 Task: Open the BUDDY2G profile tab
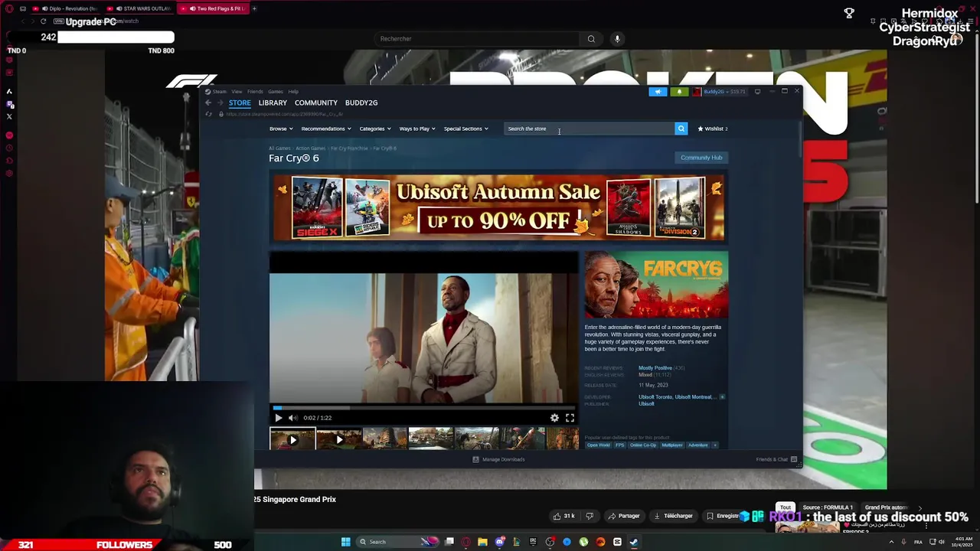point(361,103)
